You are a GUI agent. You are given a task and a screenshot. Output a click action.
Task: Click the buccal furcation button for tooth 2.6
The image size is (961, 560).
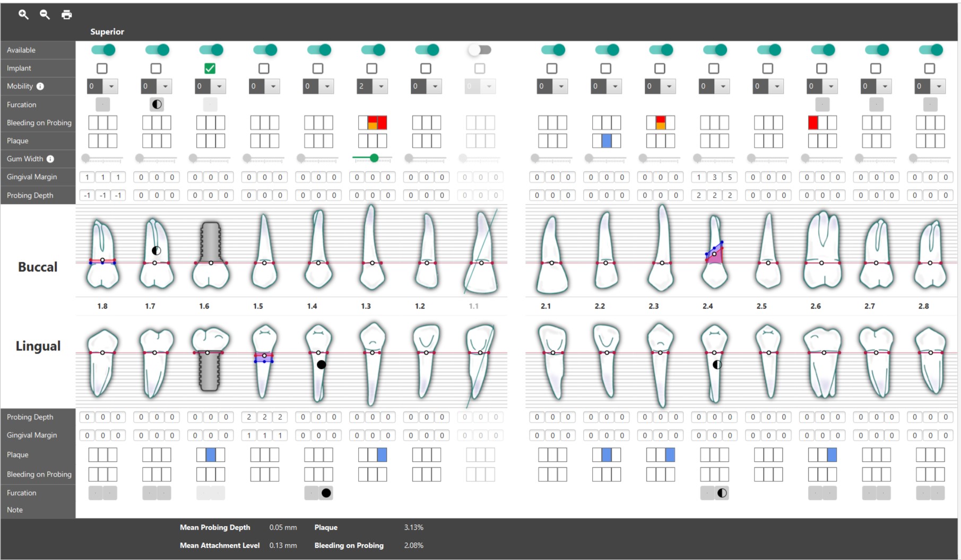pyautogui.click(x=822, y=104)
